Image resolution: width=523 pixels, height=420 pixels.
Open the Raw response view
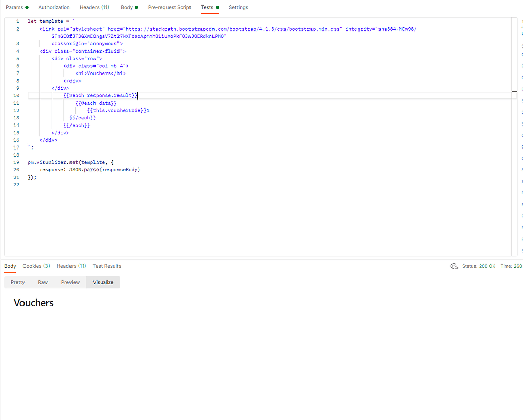coord(43,282)
